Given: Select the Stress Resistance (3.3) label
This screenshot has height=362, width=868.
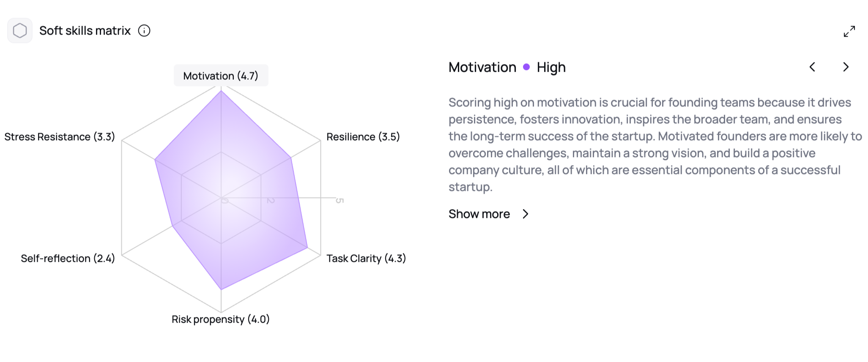Looking at the screenshot, I should [60, 137].
